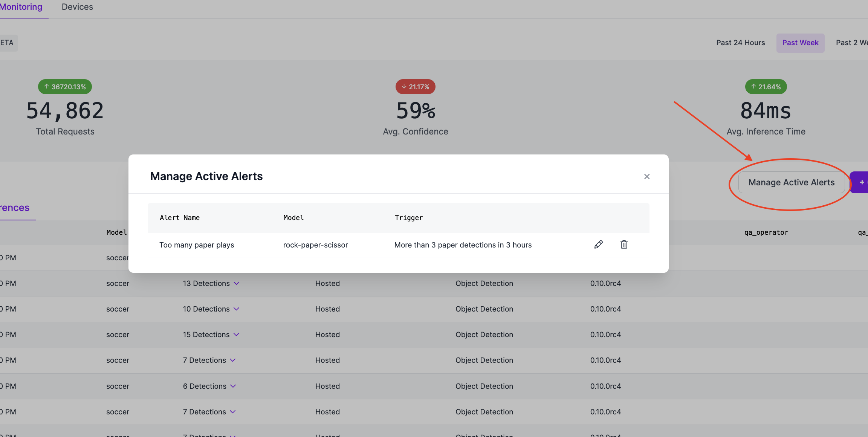This screenshot has width=868, height=437.
Task: Click the Manage Active Alerts button
Action: 791,182
